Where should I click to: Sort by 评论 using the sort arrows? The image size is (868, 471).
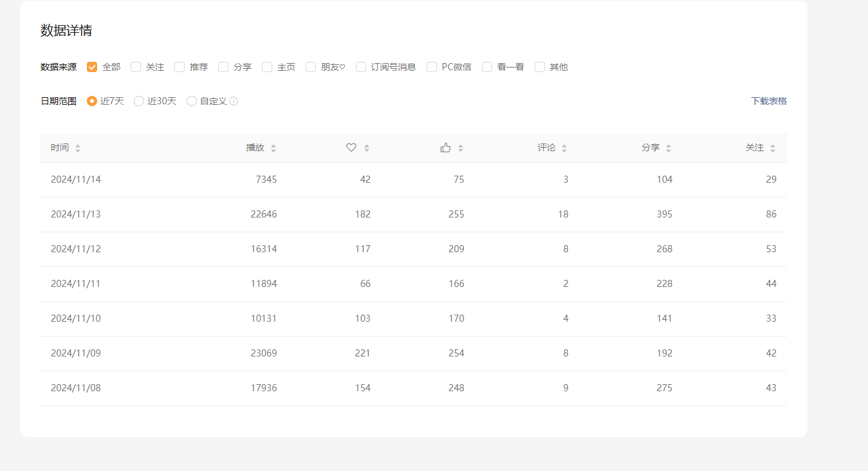[x=564, y=148]
